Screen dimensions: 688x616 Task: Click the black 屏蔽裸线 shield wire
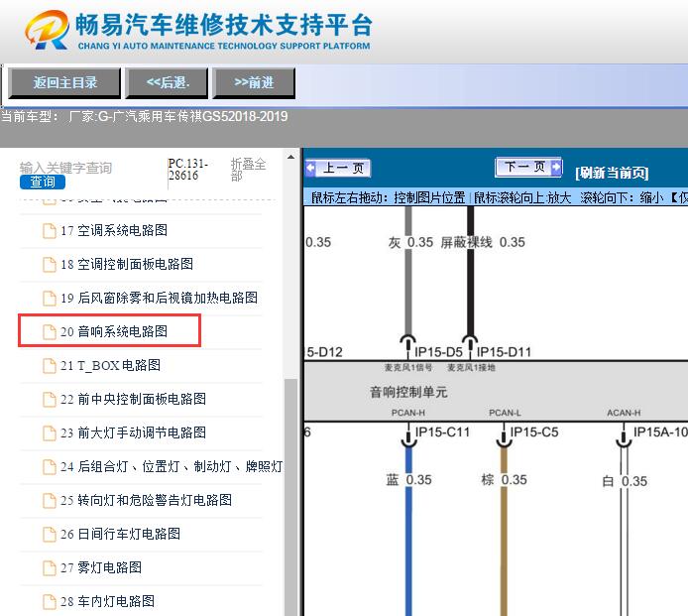[x=470, y=272]
